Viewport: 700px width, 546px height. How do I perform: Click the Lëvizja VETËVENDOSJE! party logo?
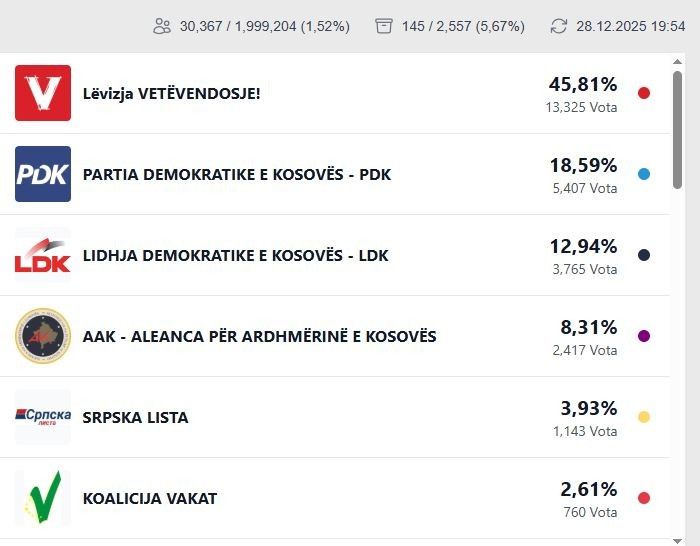point(43,93)
